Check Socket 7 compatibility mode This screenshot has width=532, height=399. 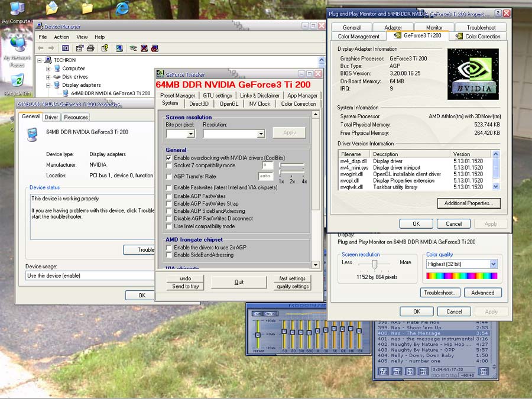click(168, 166)
